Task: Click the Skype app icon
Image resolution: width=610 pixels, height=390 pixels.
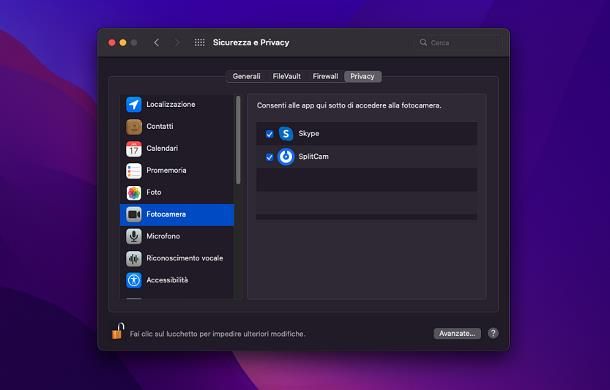Action: (x=286, y=134)
